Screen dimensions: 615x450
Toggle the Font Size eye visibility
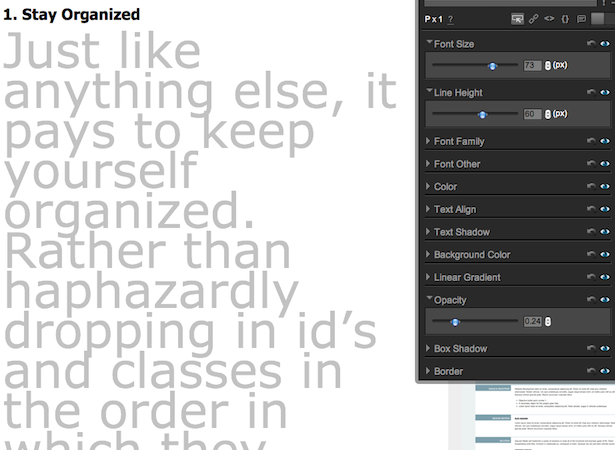point(605,44)
